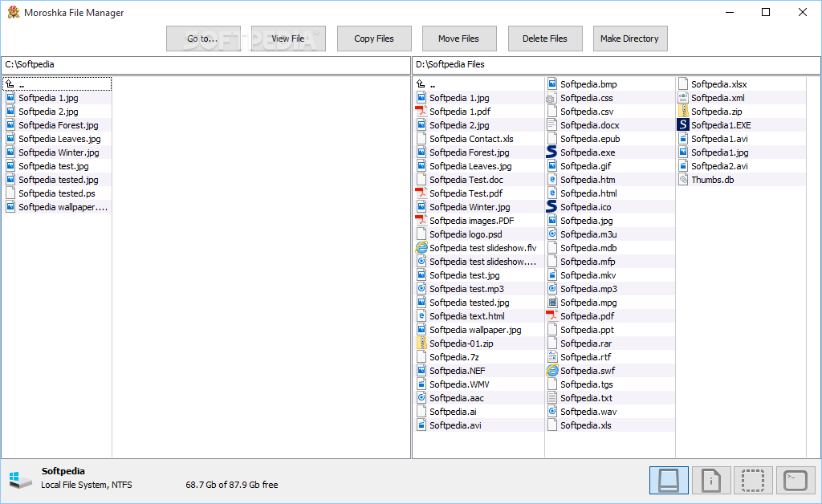Click the film icon of Softpedia.mpg
This screenshot has width=822, height=504.
pos(552,303)
